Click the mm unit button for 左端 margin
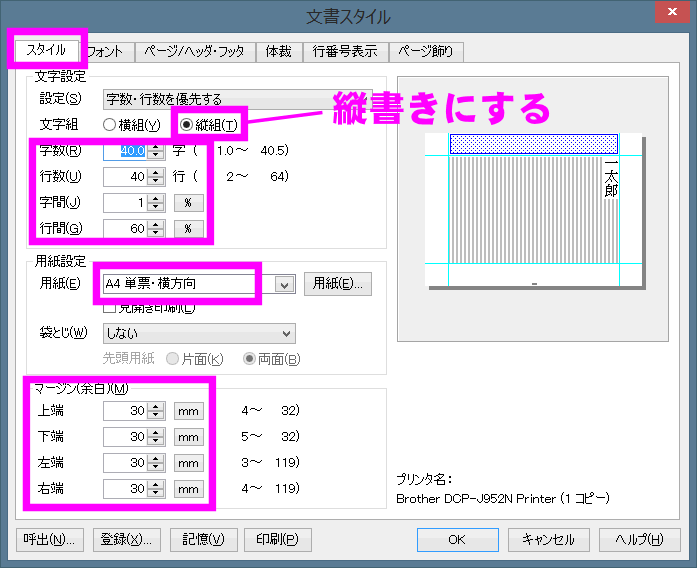Viewport: 697px width, 568px height. [187, 463]
